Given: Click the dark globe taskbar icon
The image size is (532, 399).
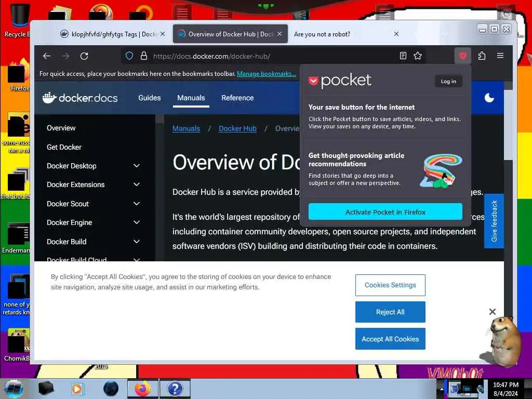Looking at the screenshot, I should tap(111, 389).
